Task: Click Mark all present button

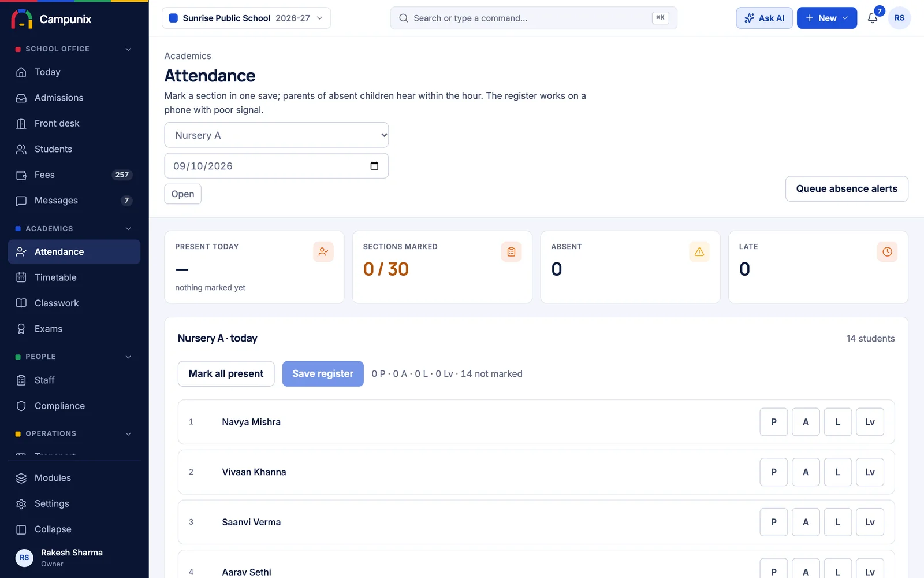Action: (x=226, y=374)
